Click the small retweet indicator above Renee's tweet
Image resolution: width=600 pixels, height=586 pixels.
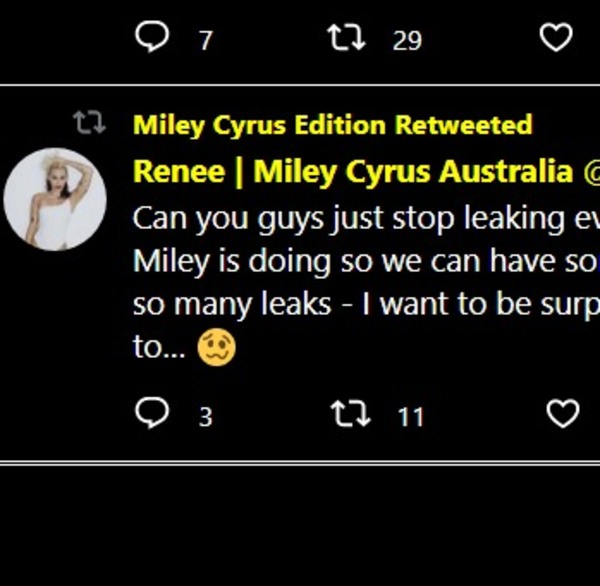88,125
